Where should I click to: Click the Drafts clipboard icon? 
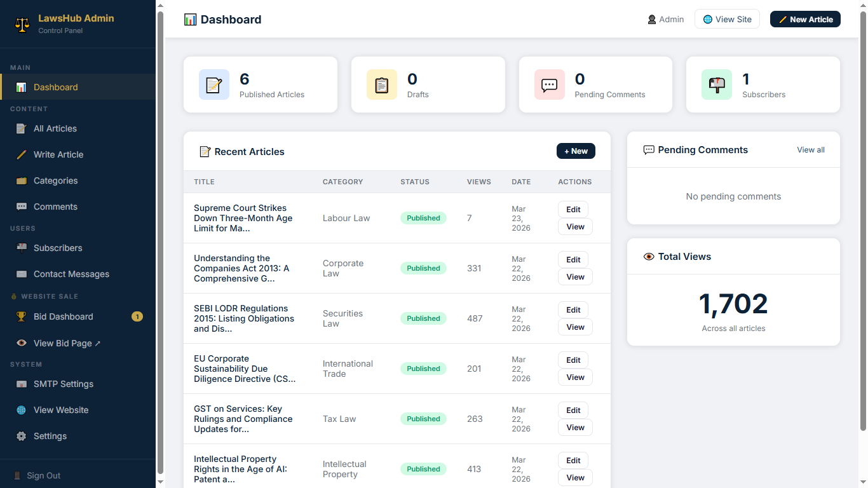[382, 85]
